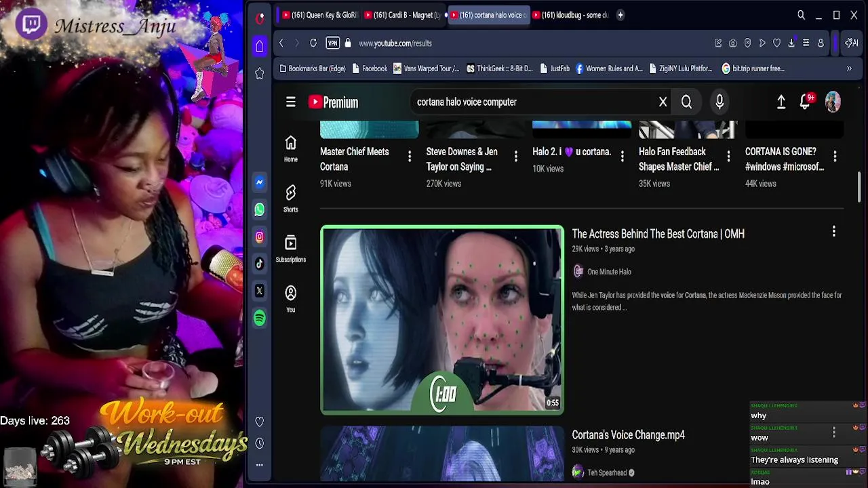Open the pinboards heart in the sidebar
Screen dimensions: 868x488
(260, 422)
